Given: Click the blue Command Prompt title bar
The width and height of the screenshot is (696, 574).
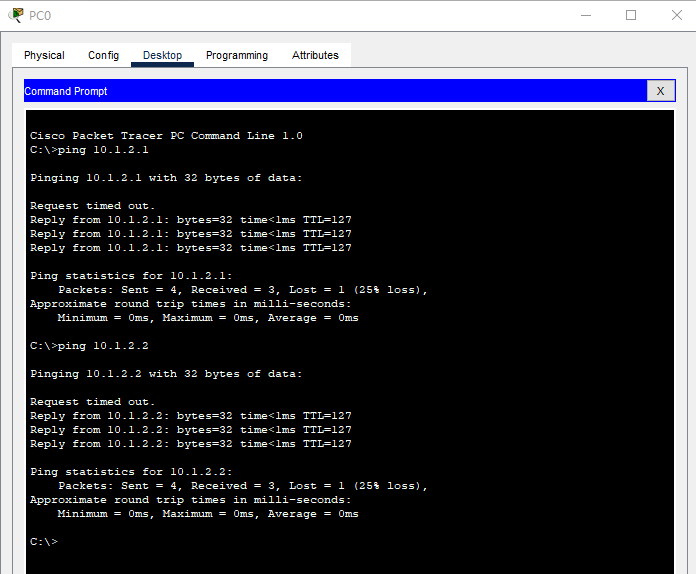Looking at the screenshot, I should click(x=336, y=91).
